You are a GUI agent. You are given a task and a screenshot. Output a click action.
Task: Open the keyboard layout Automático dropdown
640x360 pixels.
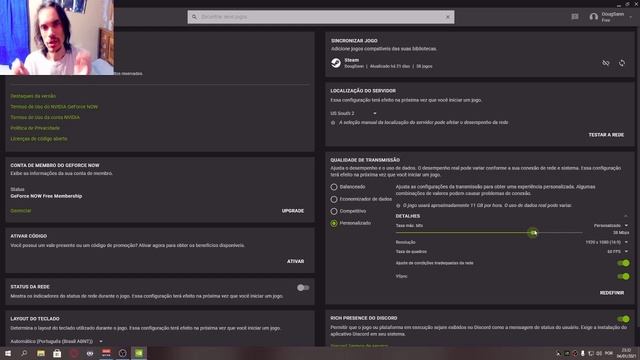coord(56,341)
